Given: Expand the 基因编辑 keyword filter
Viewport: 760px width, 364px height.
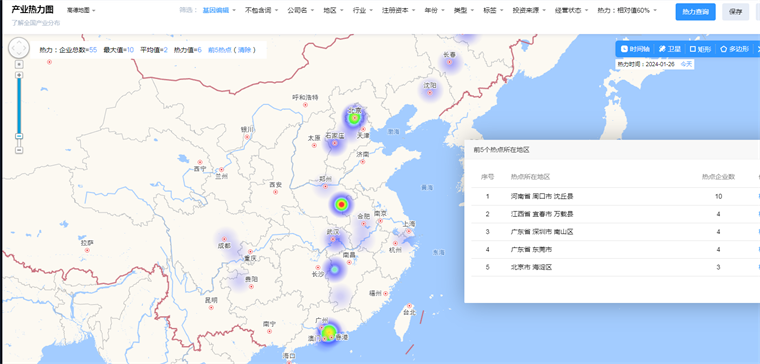Looking at the screenshot, I should 219,10.
